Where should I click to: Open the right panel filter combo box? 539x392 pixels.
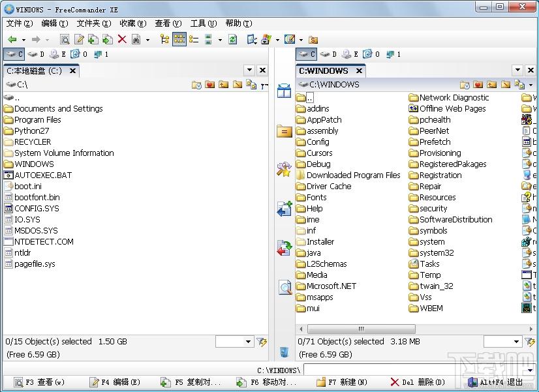pos(503,342)
